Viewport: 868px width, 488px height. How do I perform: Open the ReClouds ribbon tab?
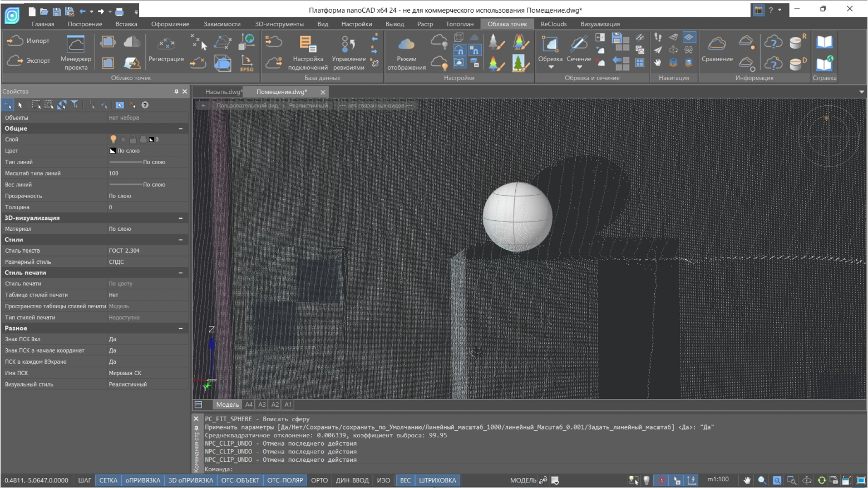pos(553,24)
